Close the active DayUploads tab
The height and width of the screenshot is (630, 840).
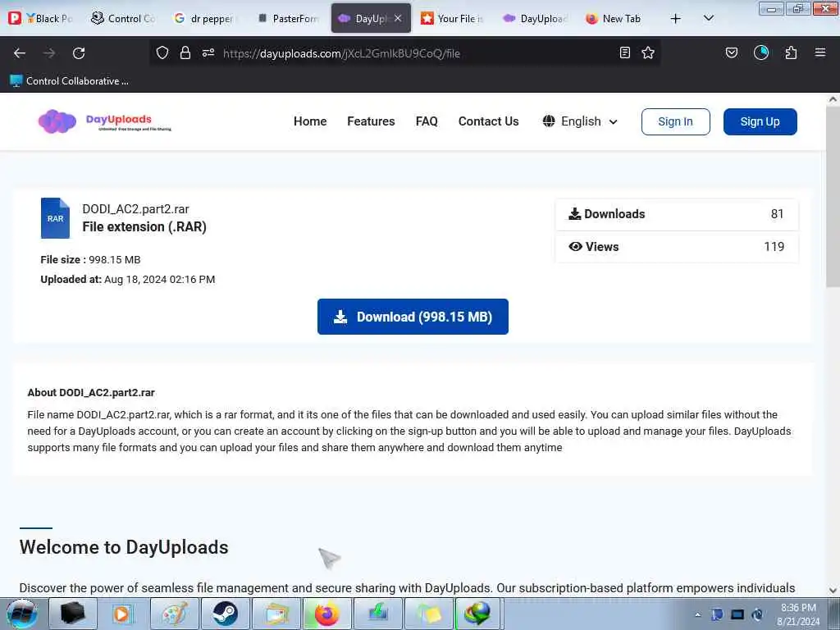[x=398, y=18]
